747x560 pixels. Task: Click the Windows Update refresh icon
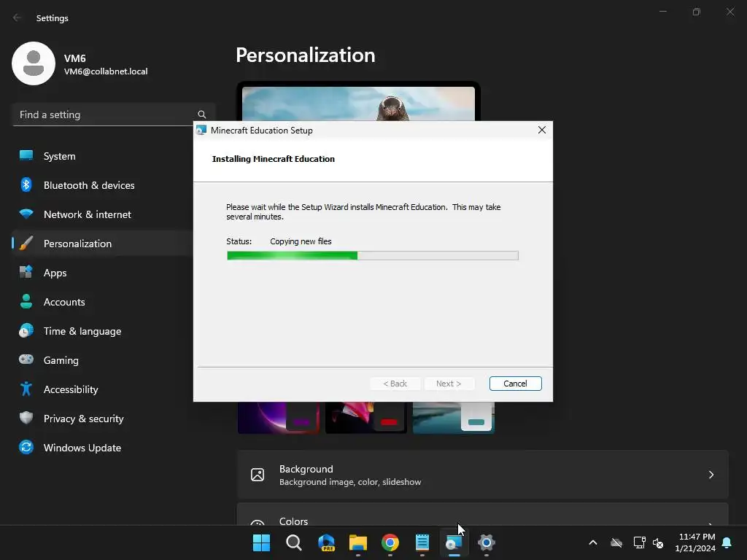26,447
